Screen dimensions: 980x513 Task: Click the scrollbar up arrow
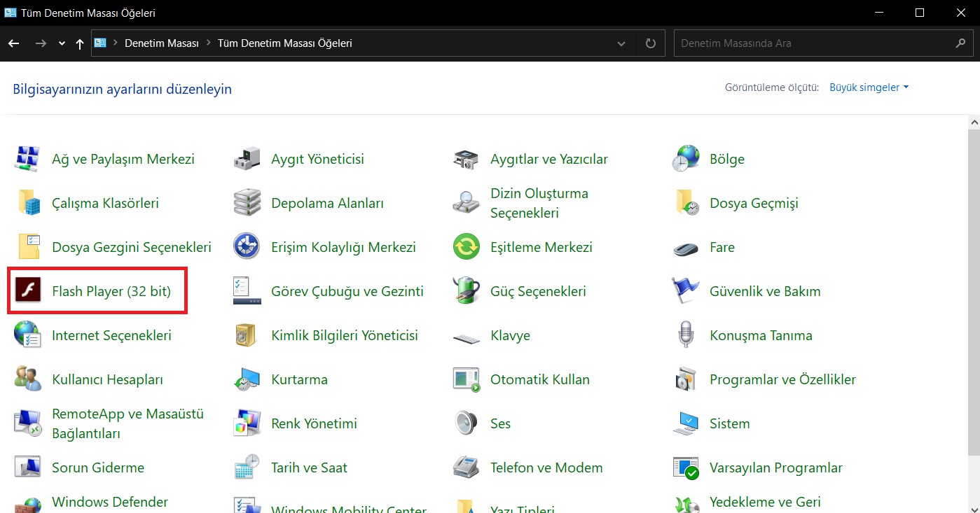tap(974, 122)
